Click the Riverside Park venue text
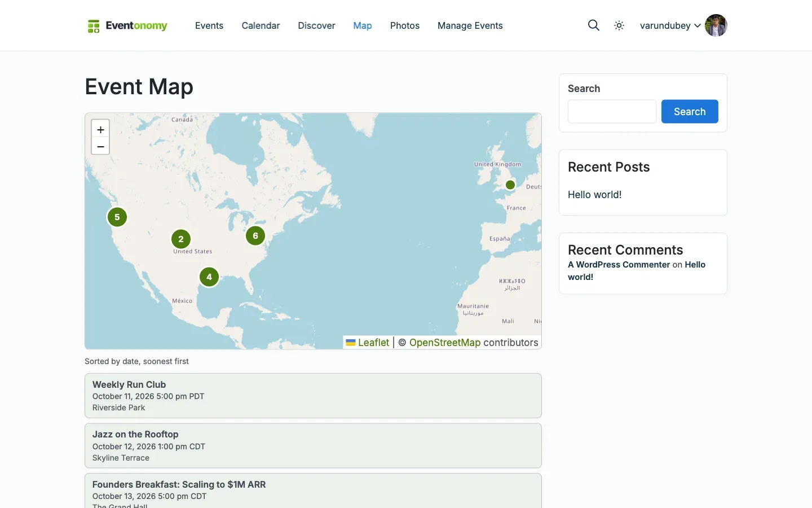812x508 pixels. [x=118, y=408]
